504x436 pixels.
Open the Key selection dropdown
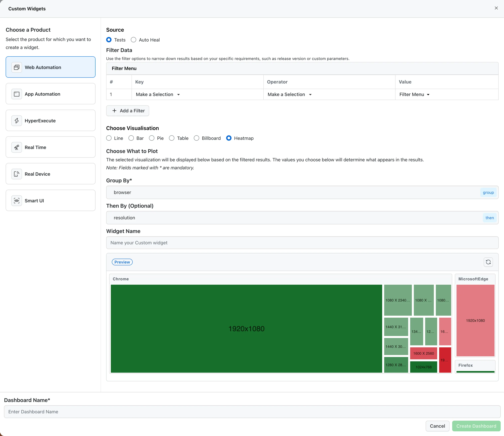(158, 94)
